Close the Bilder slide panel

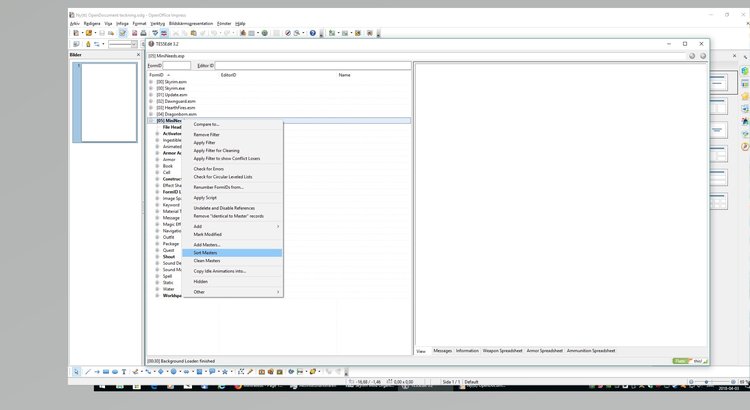139,55
